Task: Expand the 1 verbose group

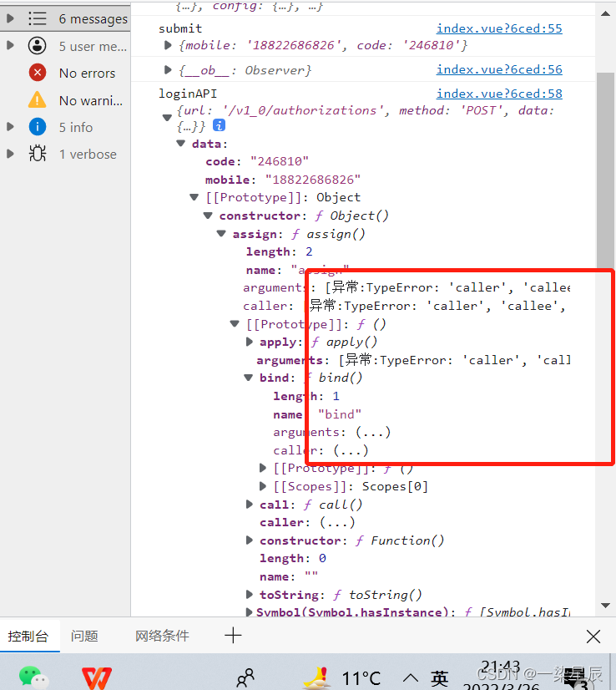Action: pos(10,154)
